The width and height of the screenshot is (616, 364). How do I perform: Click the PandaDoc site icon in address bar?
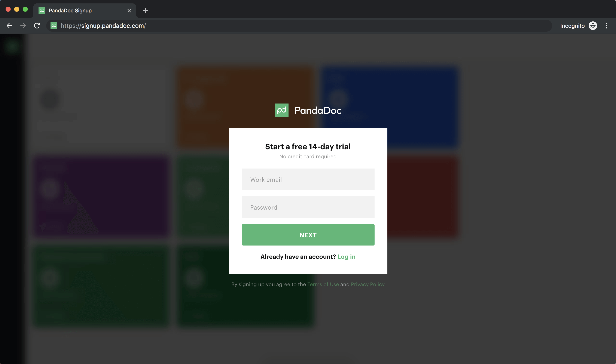point(54,26)
